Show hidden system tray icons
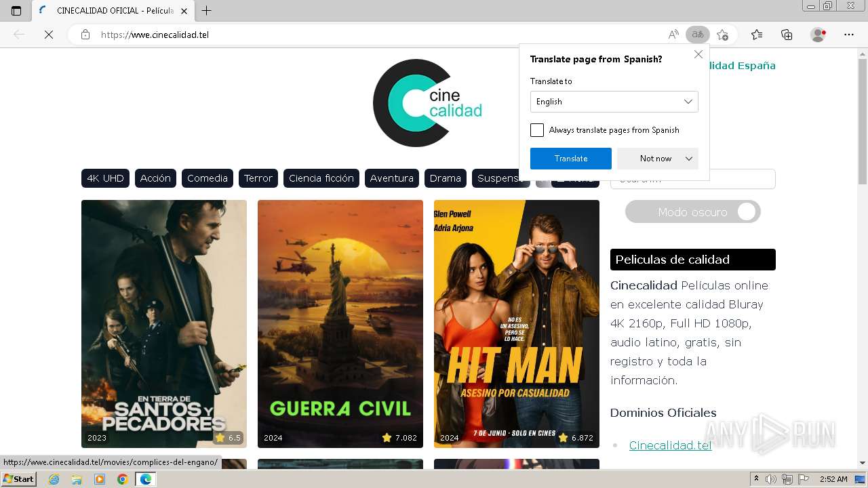 [757, 479]
